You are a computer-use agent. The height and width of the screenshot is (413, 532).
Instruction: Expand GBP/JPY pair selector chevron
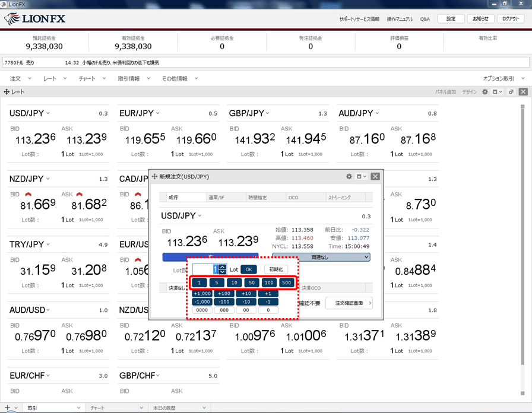pos(267,113)
